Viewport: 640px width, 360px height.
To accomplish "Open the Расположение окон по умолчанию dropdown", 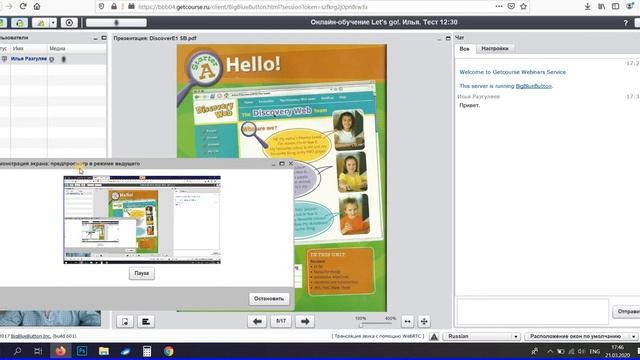I will tap(581, 336).
